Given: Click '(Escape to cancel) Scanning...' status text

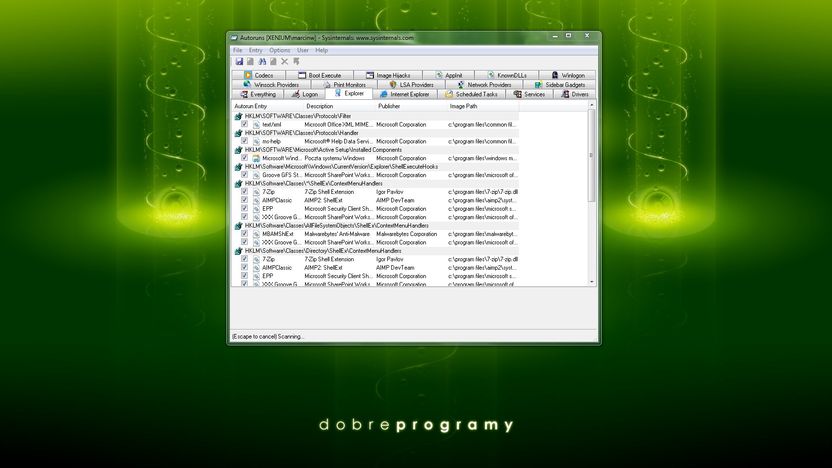Looking at the screenshot, I should (x=267, y=336).
